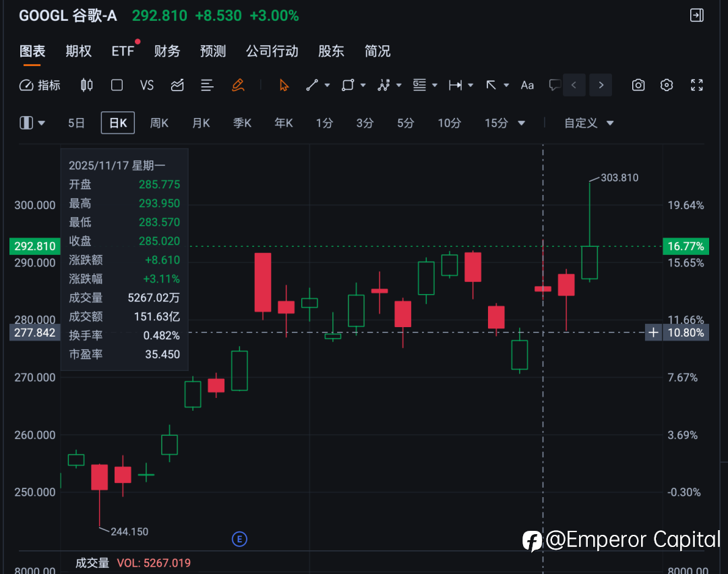Click the VOL: 5267.019 value
Viewport: 728px width, 574px height.
pyautogui.click(x=154, y=563)
